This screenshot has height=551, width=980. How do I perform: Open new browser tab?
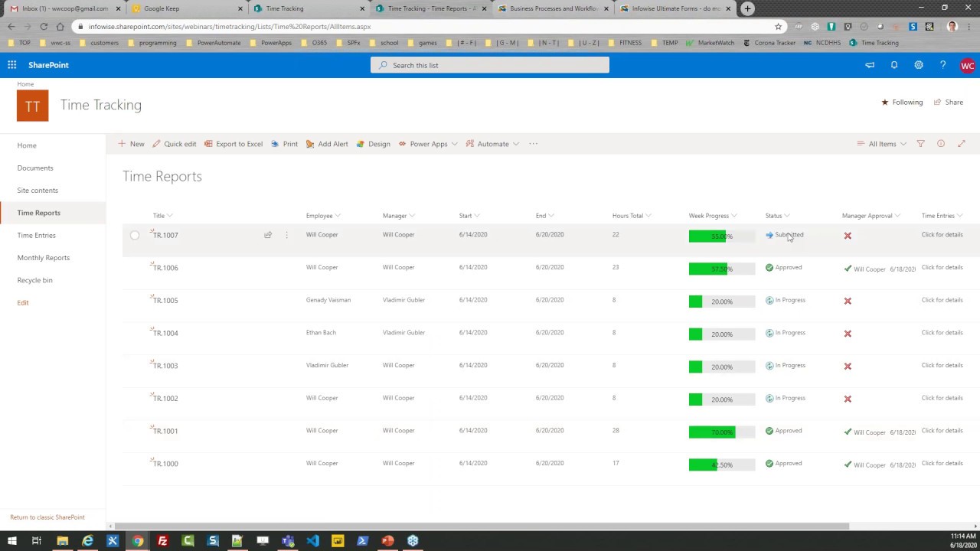(747, 8)
